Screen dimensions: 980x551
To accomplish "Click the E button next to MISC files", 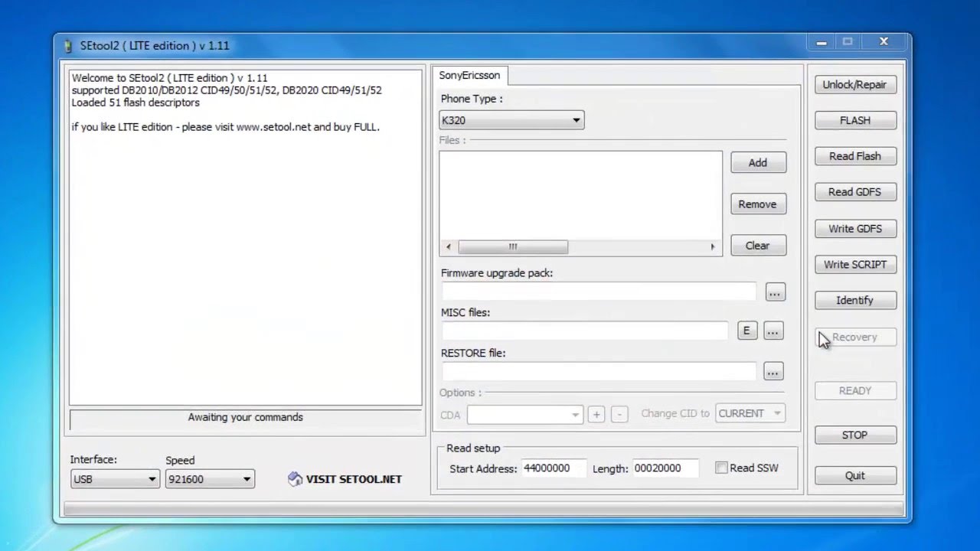I will coord(746,331).
